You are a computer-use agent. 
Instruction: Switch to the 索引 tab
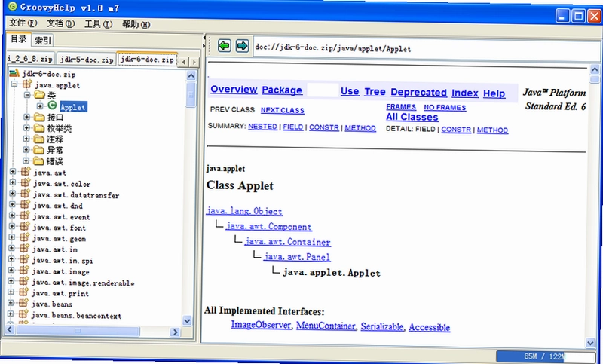42,41
